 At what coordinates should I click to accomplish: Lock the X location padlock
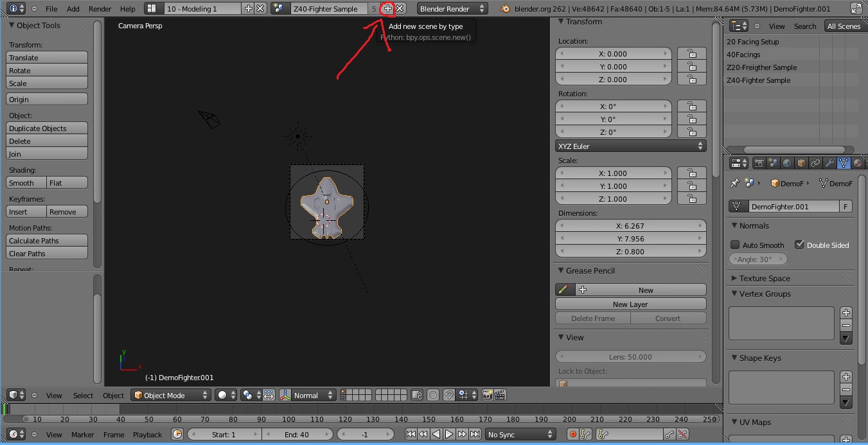(x=691, y=54)
